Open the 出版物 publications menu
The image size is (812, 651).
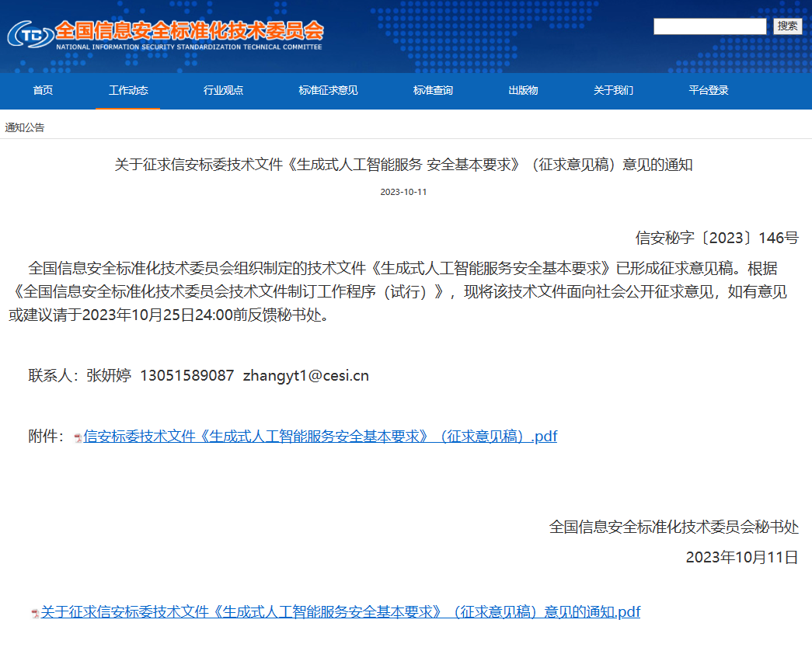pyautogui.click(x=523, y=90)
